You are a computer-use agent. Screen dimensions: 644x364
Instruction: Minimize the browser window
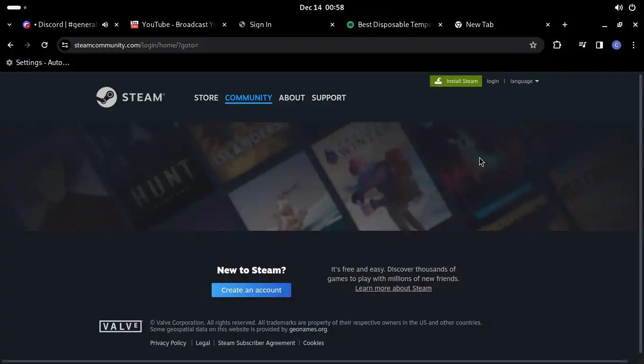[x=604, y=25]
